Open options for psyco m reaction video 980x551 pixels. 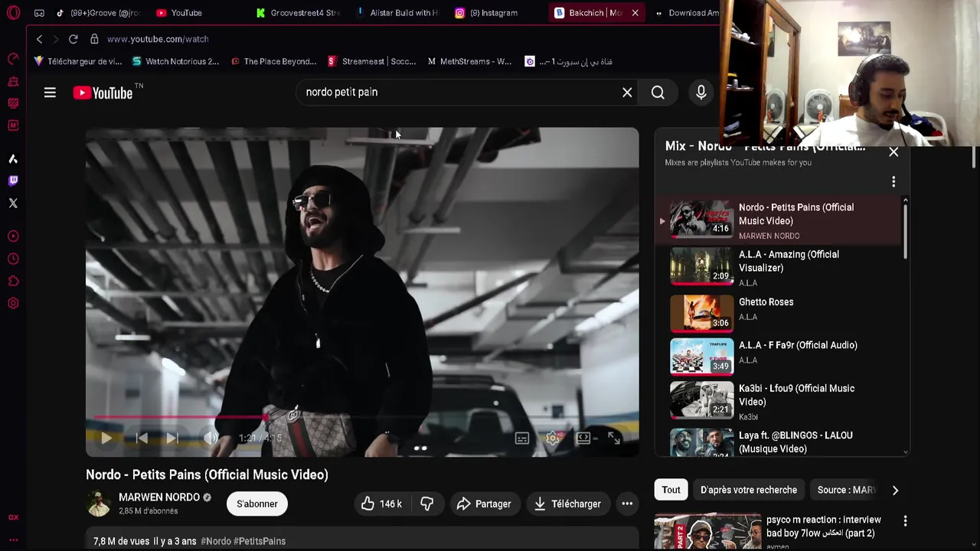(905, 521)
